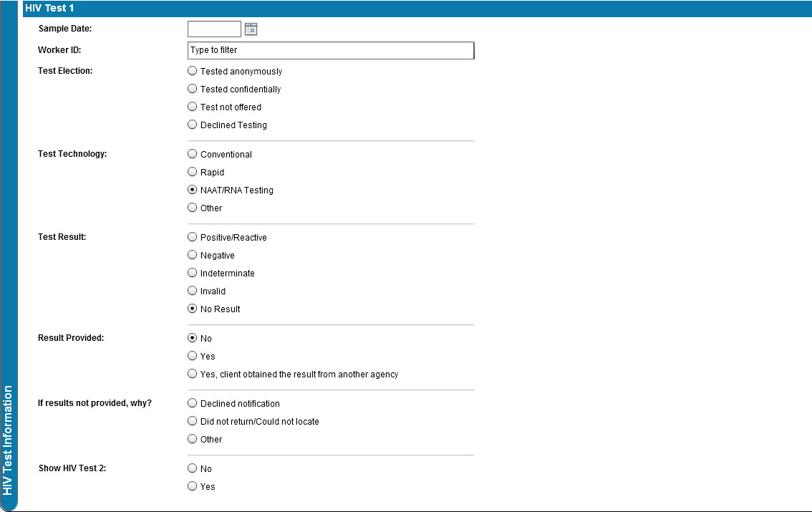Select Invalid test result
The image size is (812, 512).
(192, 291)
